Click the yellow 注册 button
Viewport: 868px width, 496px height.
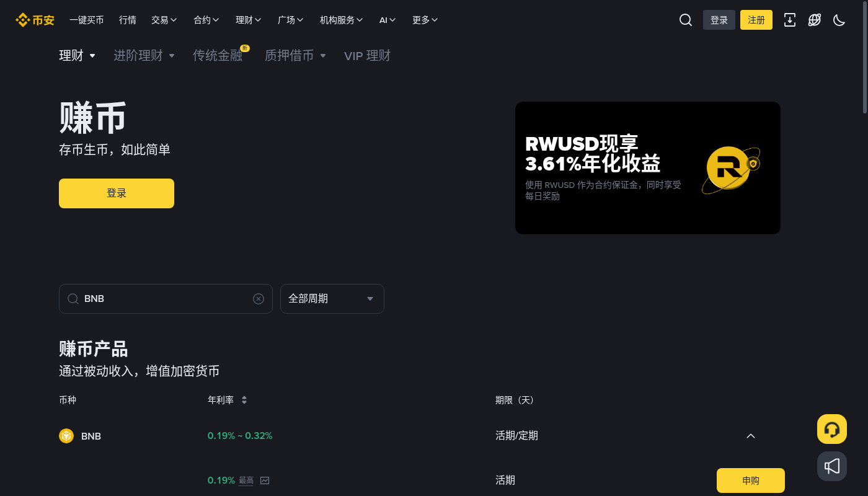[x=756, y=20]
